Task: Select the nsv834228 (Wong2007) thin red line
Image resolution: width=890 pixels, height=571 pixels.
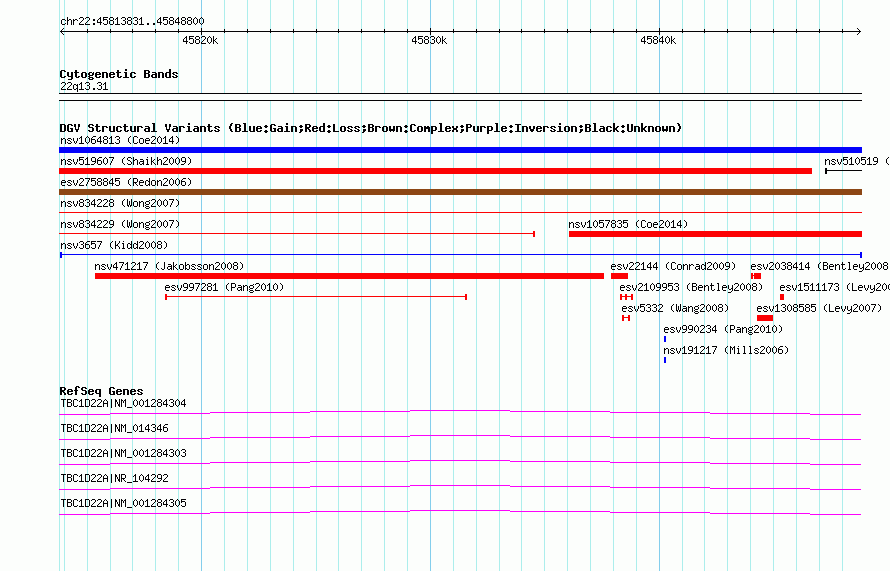Action: (x=460, y=213)
